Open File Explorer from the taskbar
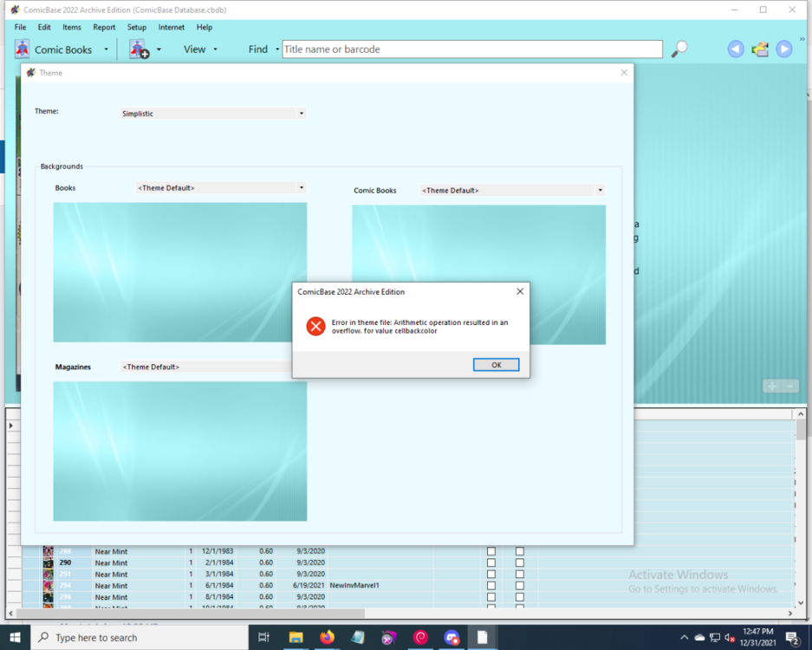Image resolution: width=812 pixels, height=650 pixels. (x=296, y=637)
